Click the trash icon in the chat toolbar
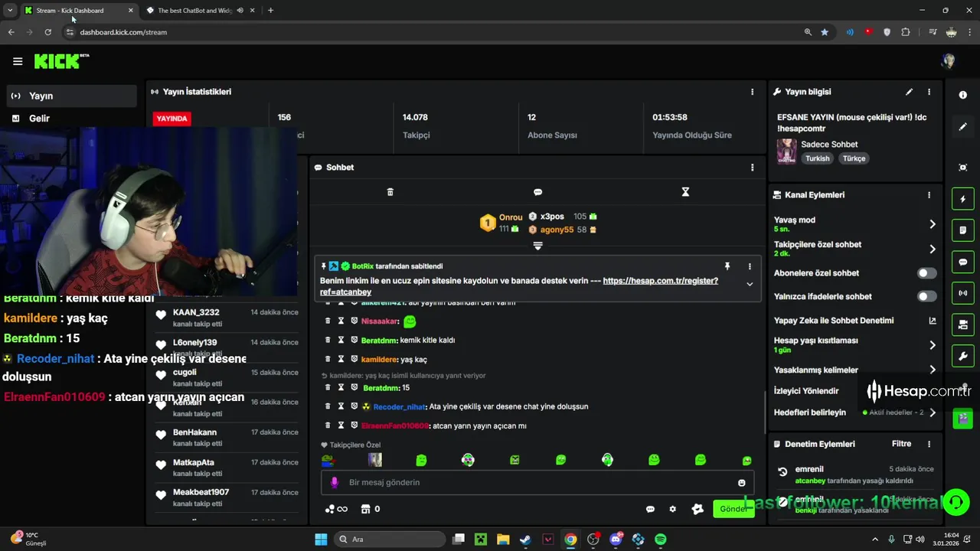 [x=390, y=192]
